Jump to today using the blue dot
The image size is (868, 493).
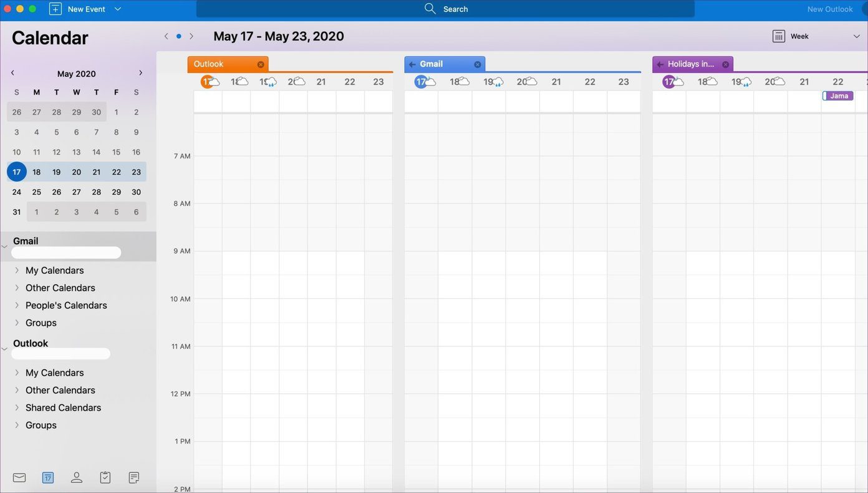[x=178, y=36]
